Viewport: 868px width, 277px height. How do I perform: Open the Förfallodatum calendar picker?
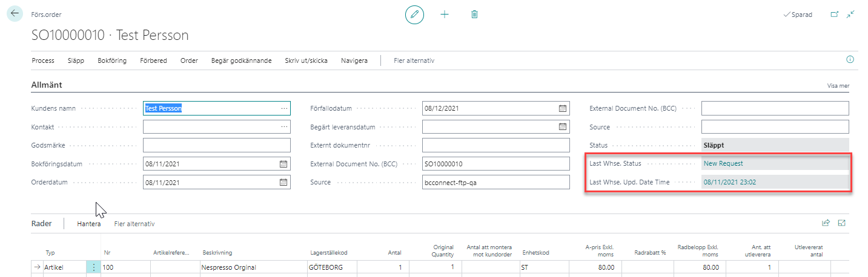tap(562, 108)
